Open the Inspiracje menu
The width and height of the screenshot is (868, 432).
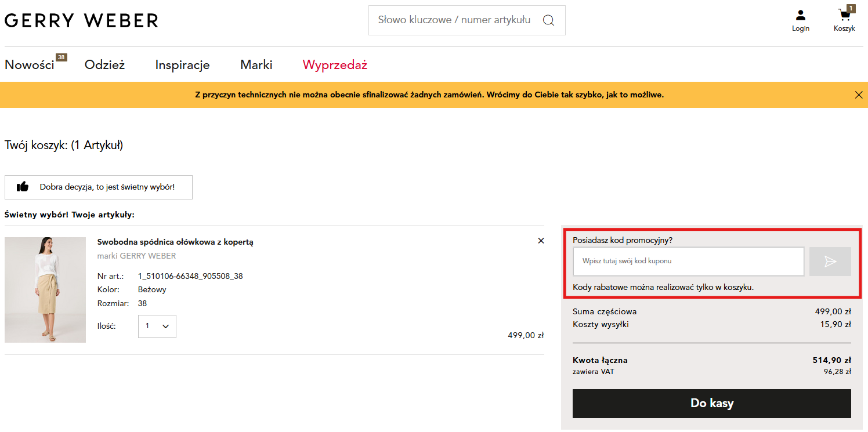click(182, 65)
